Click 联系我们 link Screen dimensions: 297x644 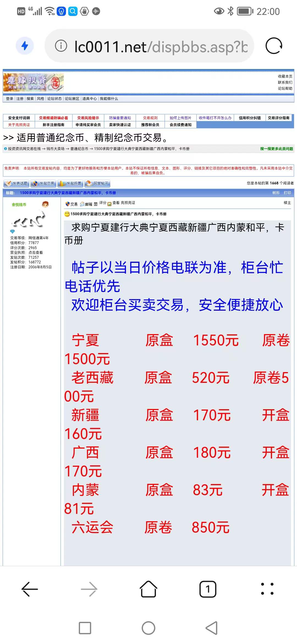285,82
